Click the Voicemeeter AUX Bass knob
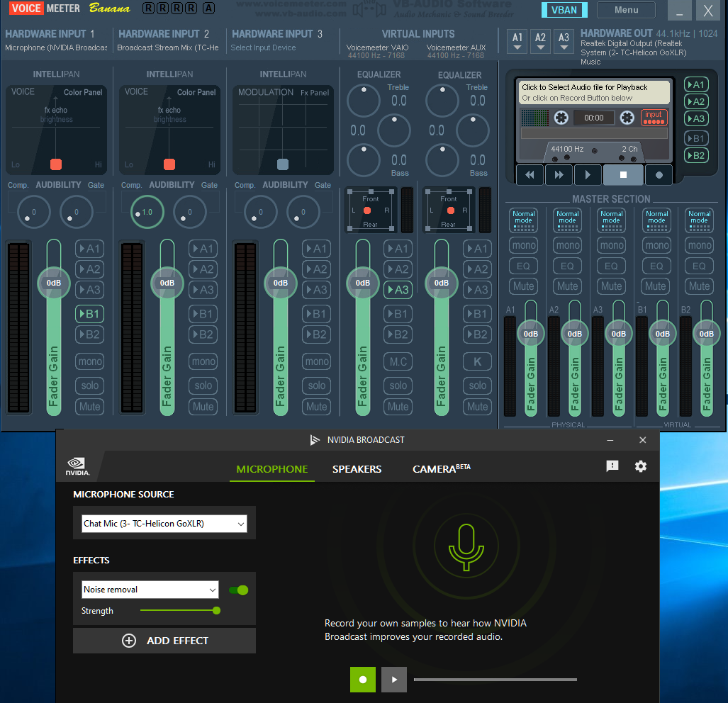 click(442, 160)
